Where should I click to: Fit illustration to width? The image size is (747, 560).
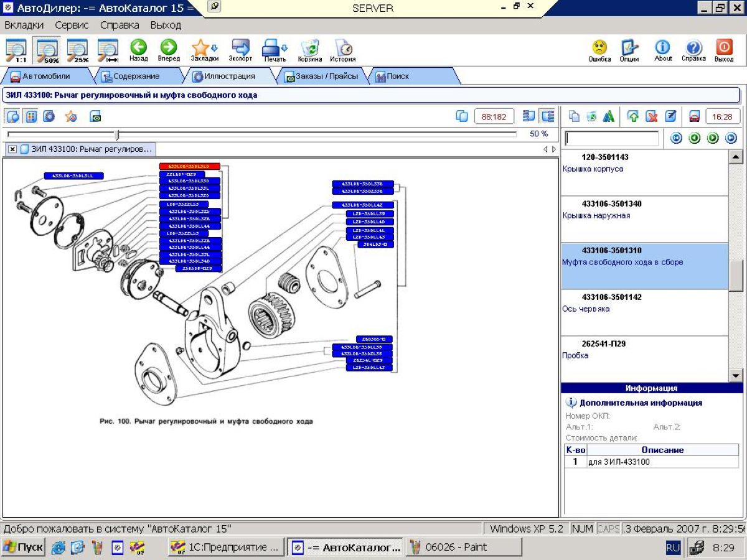[108, 50]
